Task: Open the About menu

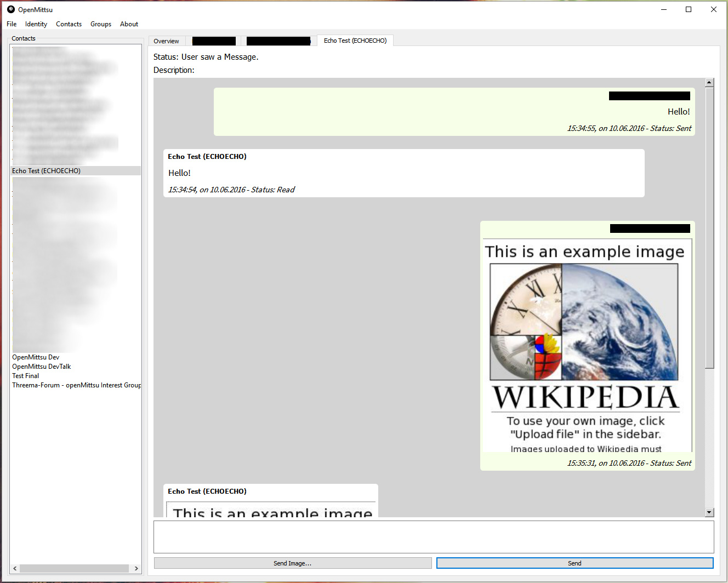Action: tap(129, 24)
